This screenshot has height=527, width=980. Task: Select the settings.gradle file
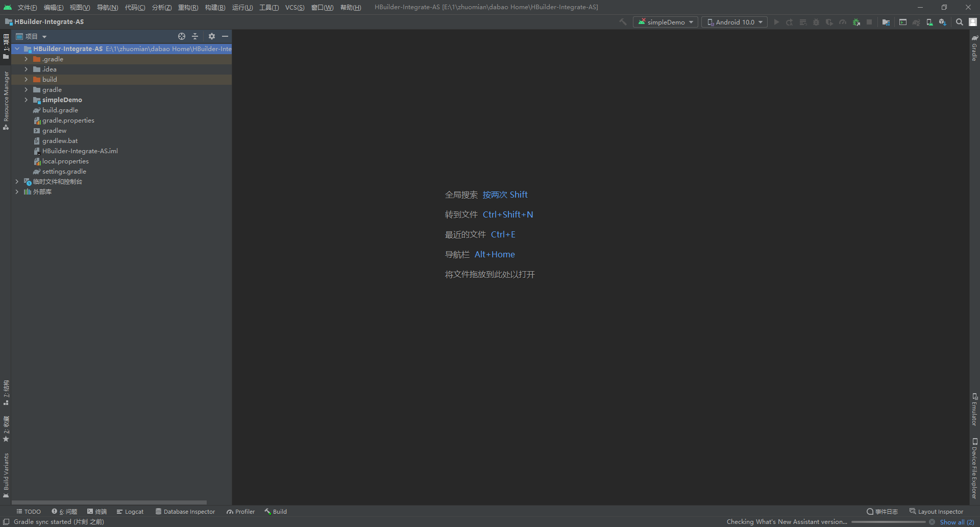pyautogui.click(x=64, y=172)
